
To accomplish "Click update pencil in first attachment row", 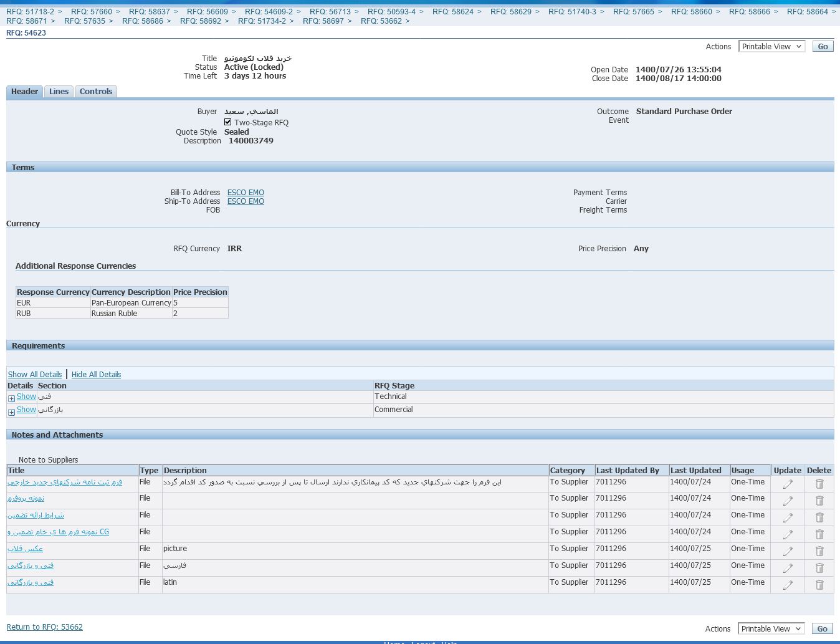I will tap(788, 484).
